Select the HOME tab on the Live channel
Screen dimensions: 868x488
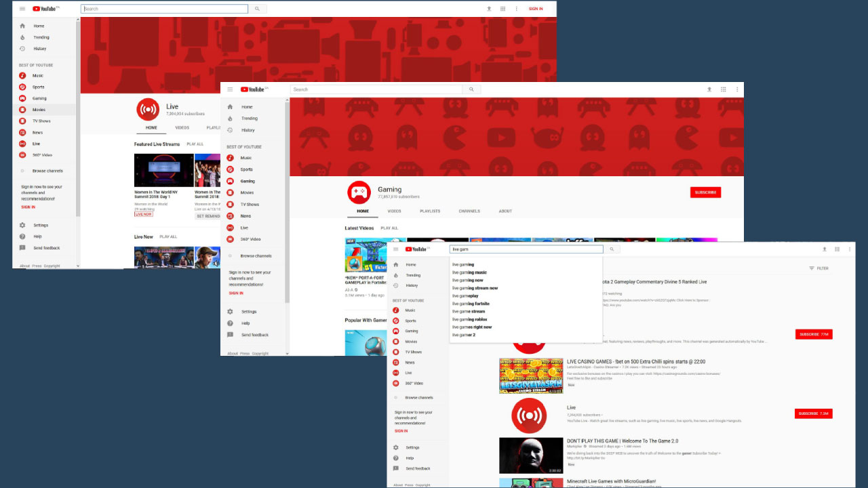pos(151,127)
